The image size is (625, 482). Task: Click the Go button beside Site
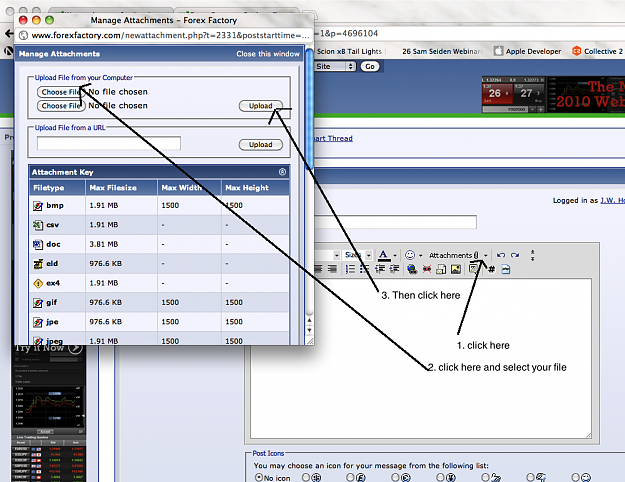click(370, 67)
